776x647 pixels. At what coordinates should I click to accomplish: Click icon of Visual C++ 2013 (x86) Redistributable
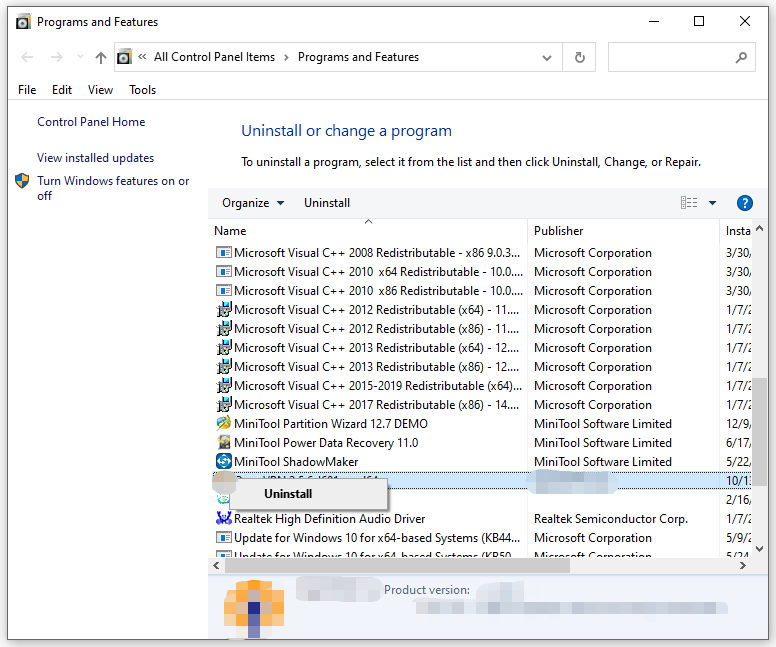[224, 367]
